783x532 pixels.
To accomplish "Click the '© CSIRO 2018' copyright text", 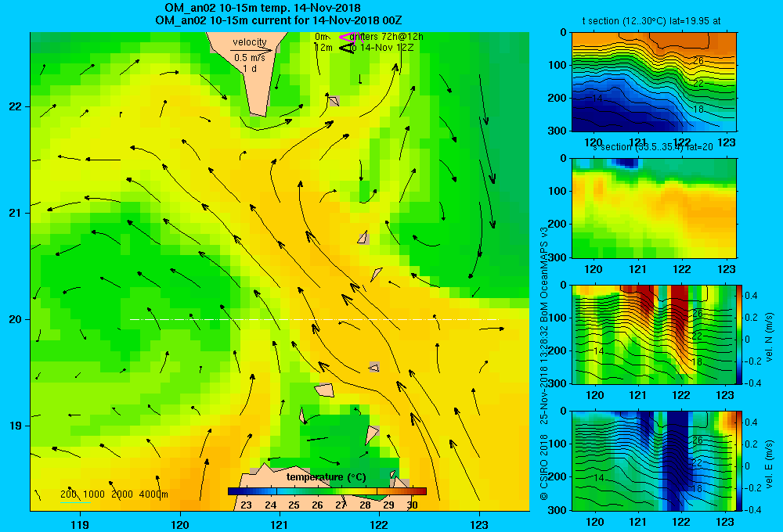I will coord(544,466).
